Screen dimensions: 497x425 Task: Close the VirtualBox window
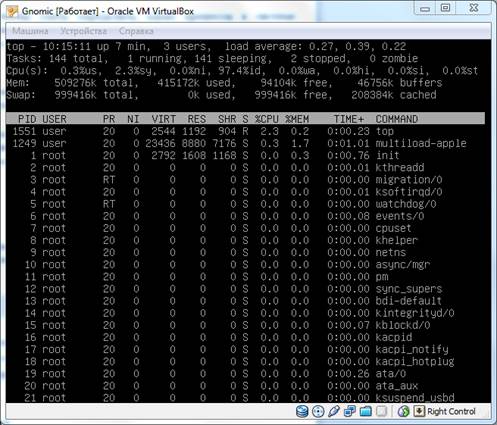tap(473, 8)
